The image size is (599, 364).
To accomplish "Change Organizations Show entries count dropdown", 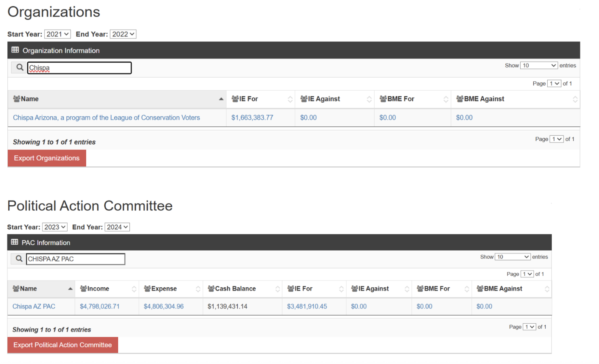I will point(539,65).
